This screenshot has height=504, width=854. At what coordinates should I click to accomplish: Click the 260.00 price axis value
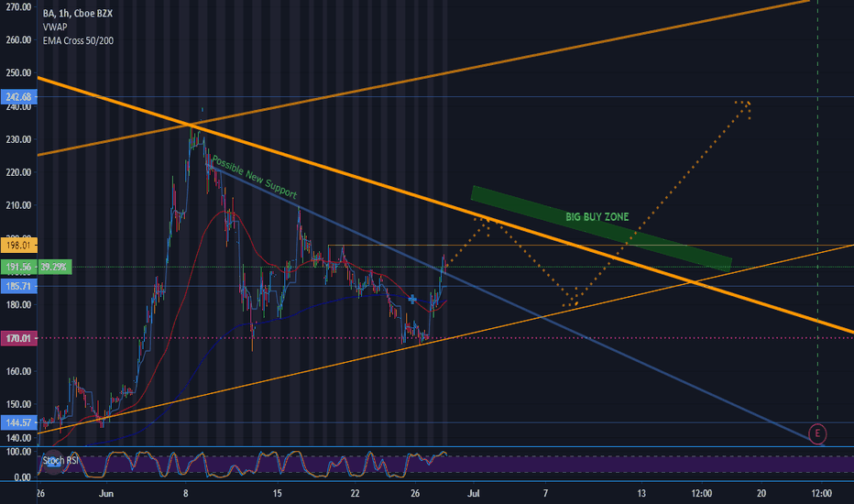point(18,39)
